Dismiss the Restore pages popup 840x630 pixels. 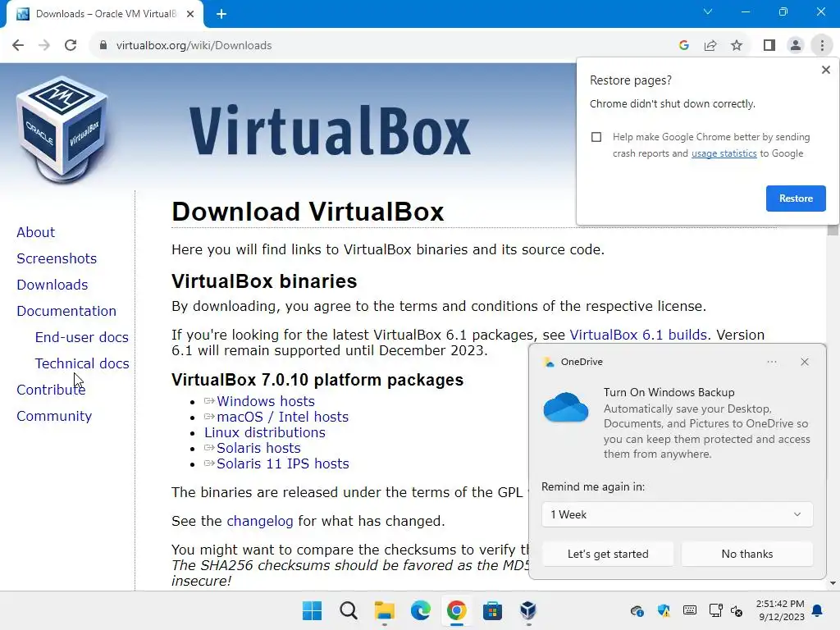click(x=825, y=70)
